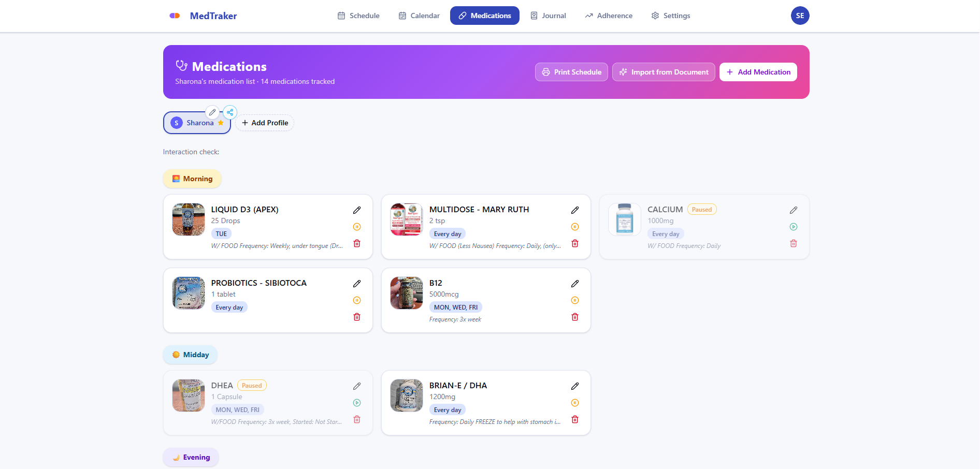Edit the LIQUID D3 (APEX) medication
Screen dimensions: 980x469
(x=357, y=210)
